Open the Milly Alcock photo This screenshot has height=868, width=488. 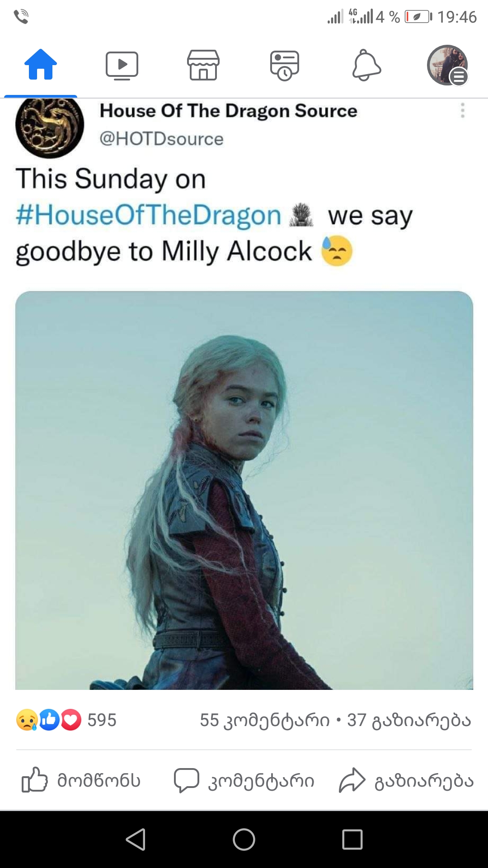(244, 491)
